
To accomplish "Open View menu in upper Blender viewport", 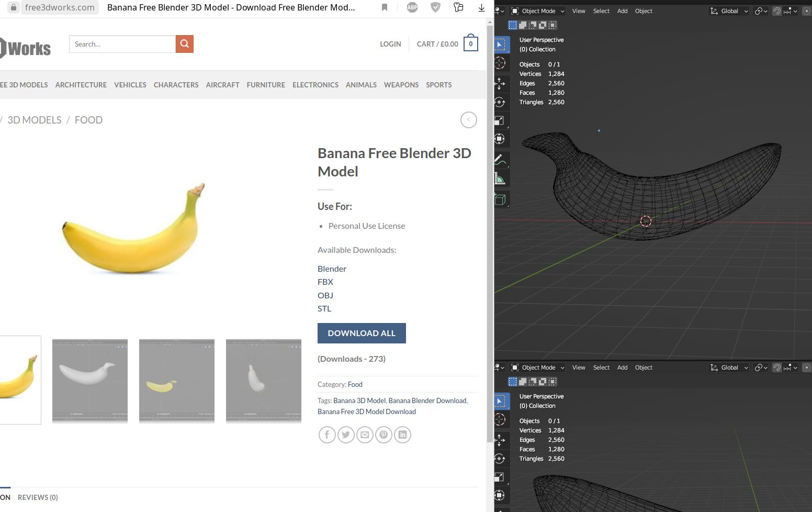I will 579,11.
